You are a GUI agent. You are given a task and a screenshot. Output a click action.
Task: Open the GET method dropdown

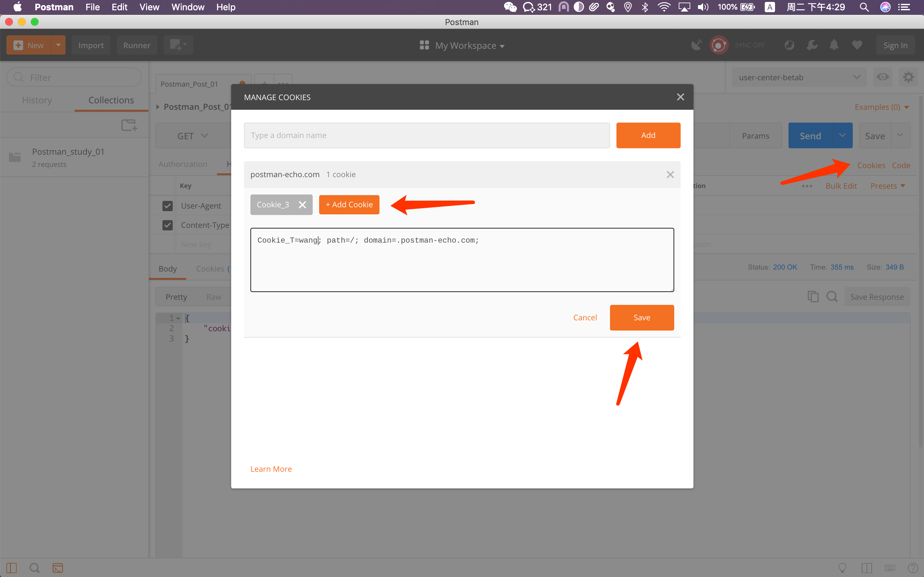click(x=193, y=136)
